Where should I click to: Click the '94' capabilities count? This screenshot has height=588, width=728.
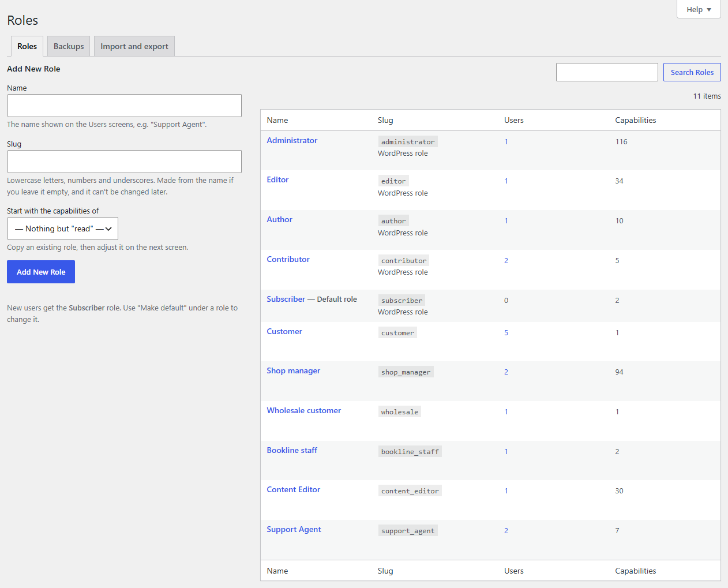(x=619, y=372)
